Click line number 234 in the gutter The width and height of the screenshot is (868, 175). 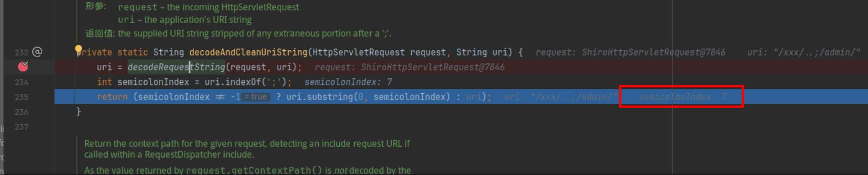21,82
